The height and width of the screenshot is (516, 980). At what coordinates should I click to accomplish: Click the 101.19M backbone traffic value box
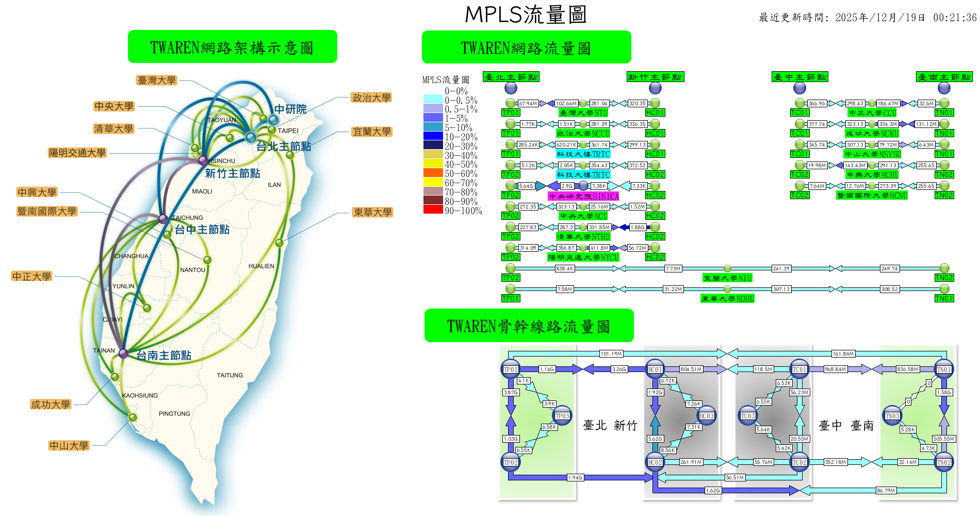pyautogui.click(x=611, y=353)
